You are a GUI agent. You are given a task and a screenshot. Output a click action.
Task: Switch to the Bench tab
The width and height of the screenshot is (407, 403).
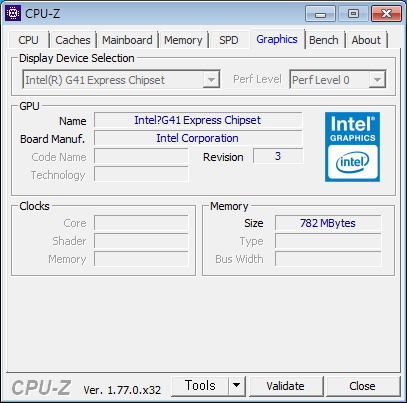[x=324, y=40]
